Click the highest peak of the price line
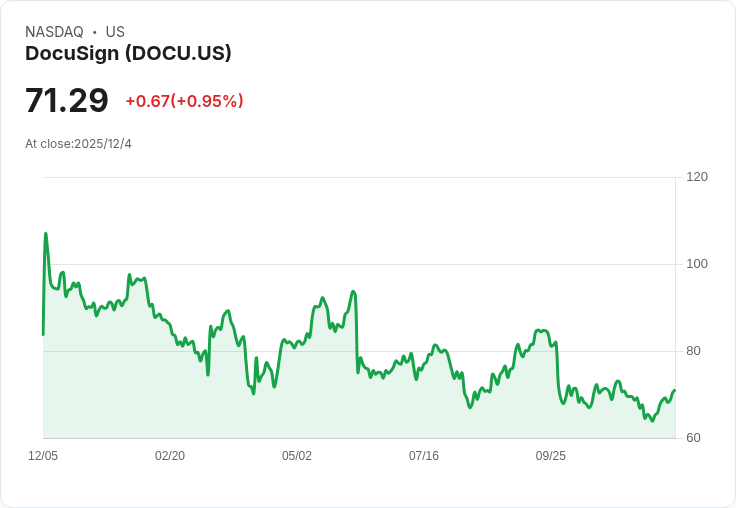736x508 pixels. click(45, 234)
